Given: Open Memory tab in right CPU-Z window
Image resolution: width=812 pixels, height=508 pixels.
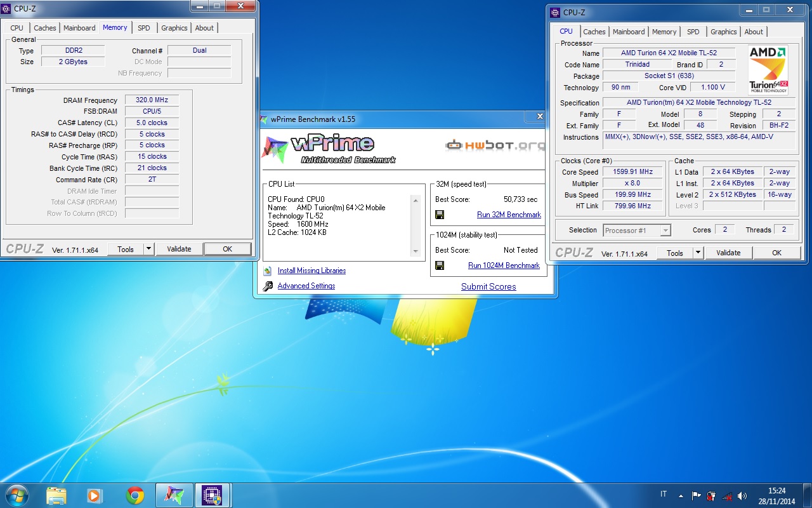Looking at the screenshot, I should tap(664, 32).
